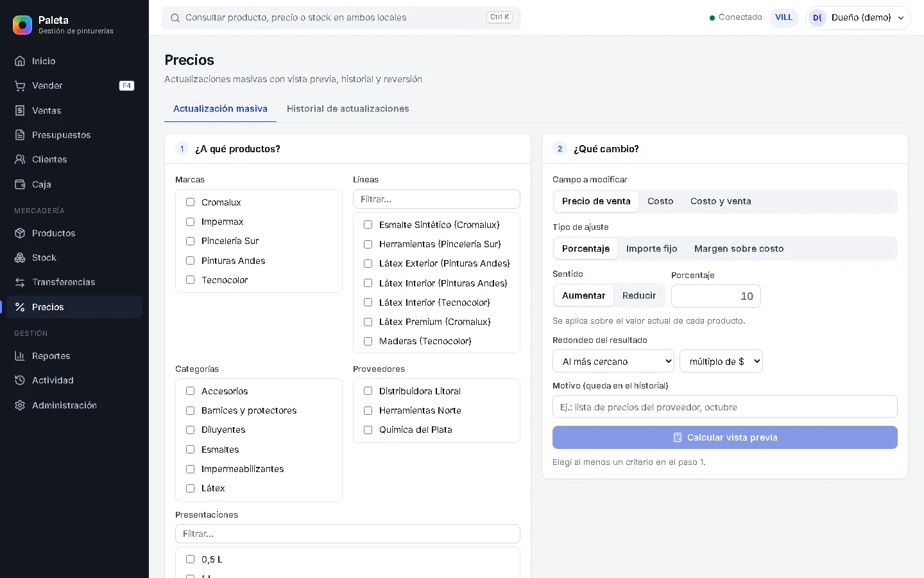Image resolution: width=924 pixels, height=578 pixels.
Task: Click the Ctrl K shortcut badge
Action: click(499, 17)
